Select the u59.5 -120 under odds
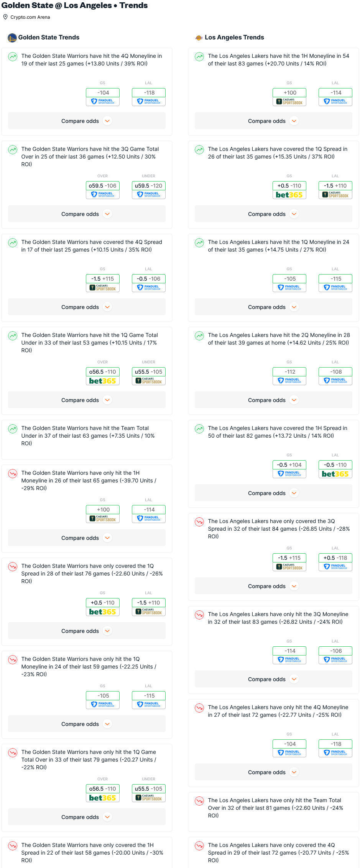The width and height of the screenshot is (360, 868). coord(148,186)
